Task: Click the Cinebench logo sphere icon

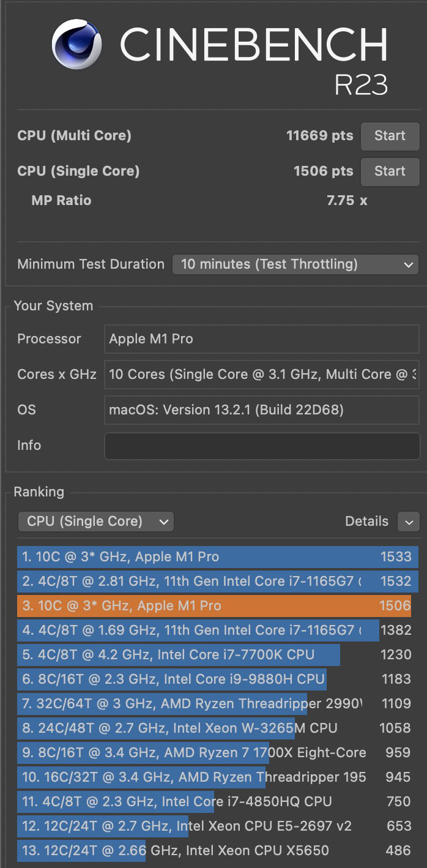Action: pos(76,44)
